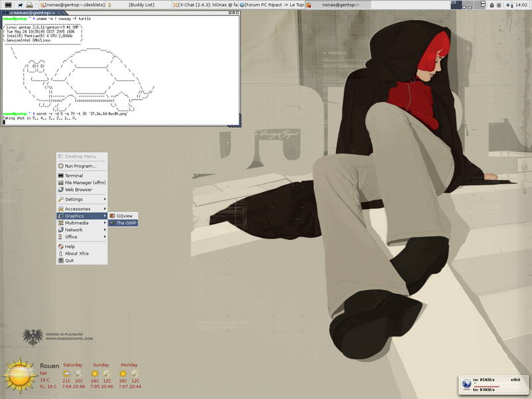Screen dimensions: 532x399
Task: Click the Xfce mouse launcher icon in panel
Action: (x=20, y=5)
